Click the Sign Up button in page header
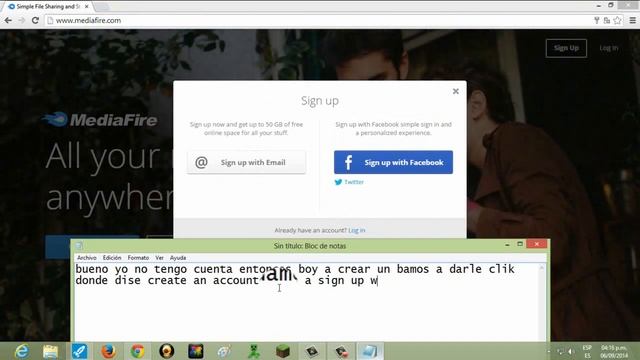Image resolution: width=640 pixels, height=360 pixels. (x=566, y=48)
